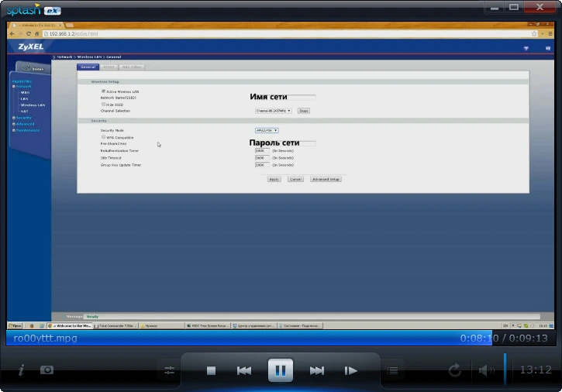Click the Apply button
Screen dimensions: 562x392
pyautogui.click(x=274, y=179)
